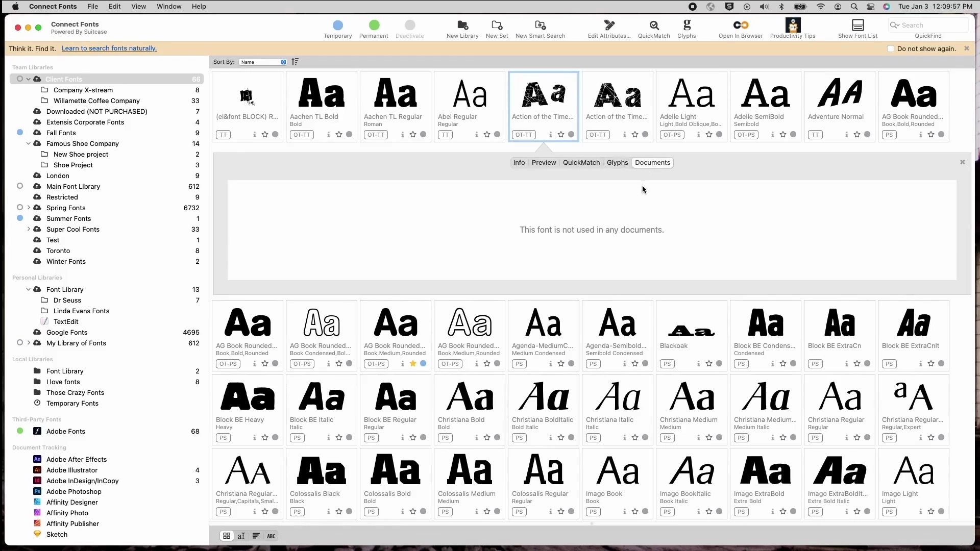Screen dimensions: 980x551
Task: Open the Sort By dropdown
Action: [x=262, y=62]
